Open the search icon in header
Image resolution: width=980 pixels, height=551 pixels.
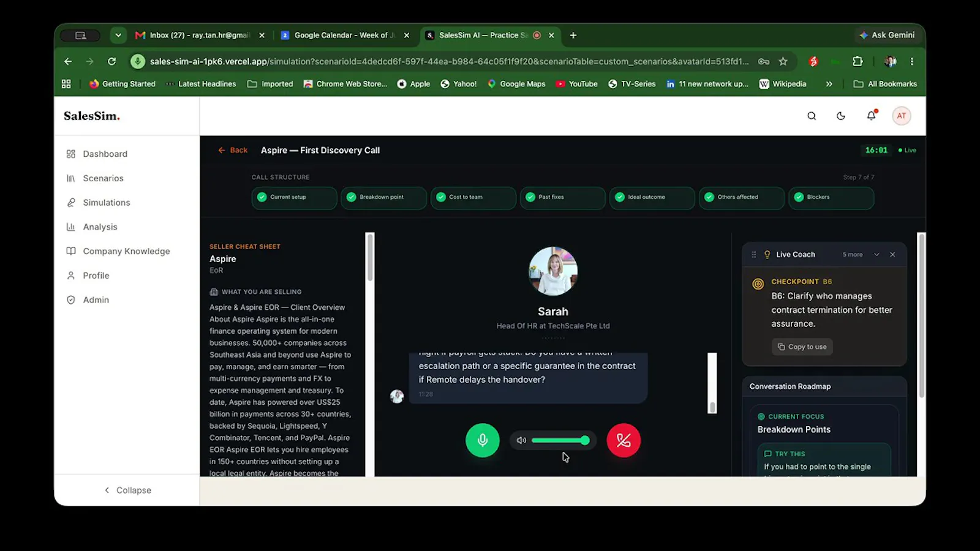pos(812,116)
